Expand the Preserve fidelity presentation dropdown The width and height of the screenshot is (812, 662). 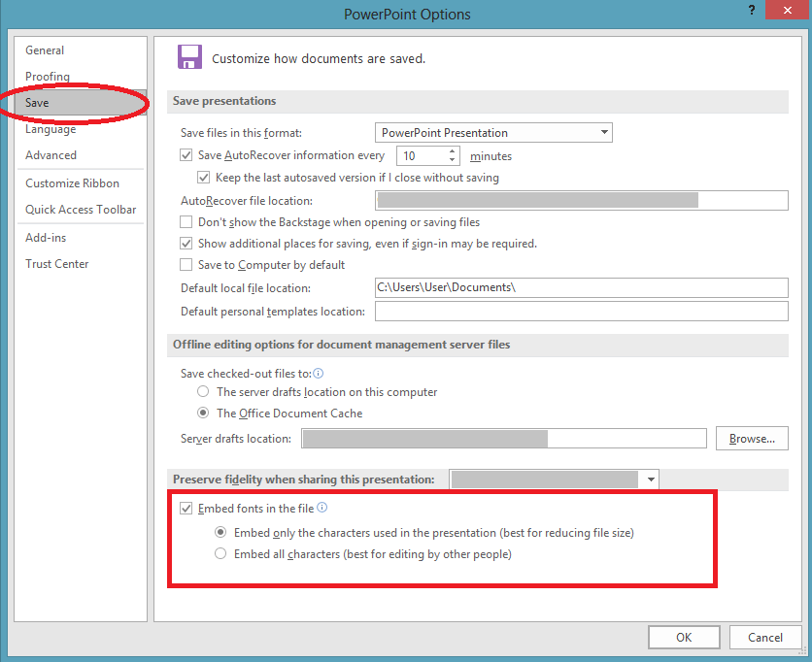pos(650,480)
